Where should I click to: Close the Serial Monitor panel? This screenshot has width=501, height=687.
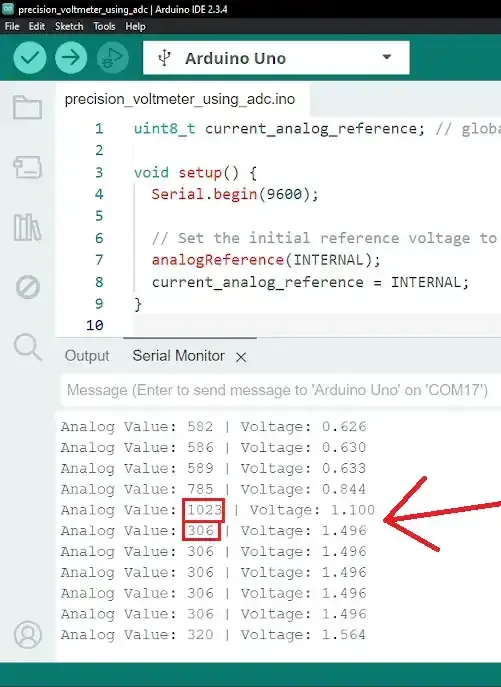pos(241,358)
